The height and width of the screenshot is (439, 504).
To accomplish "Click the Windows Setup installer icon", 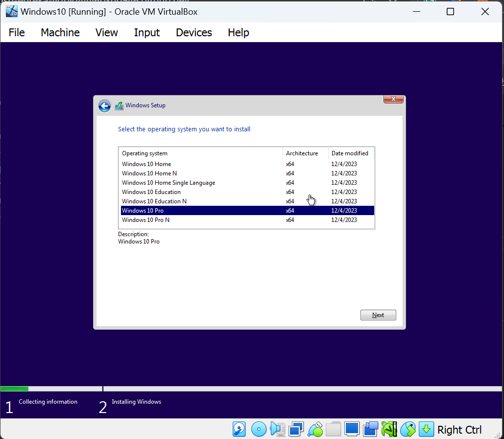I will pyautogui.click(x=119, y=105).
